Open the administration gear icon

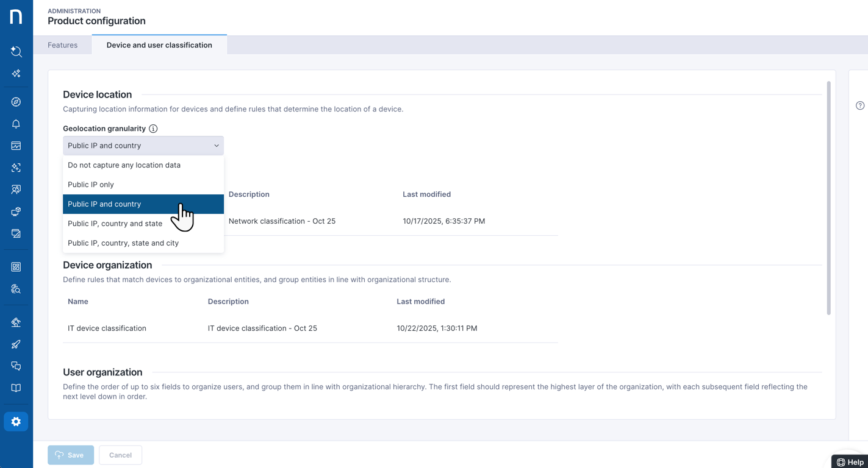click(x=16, y=422)
